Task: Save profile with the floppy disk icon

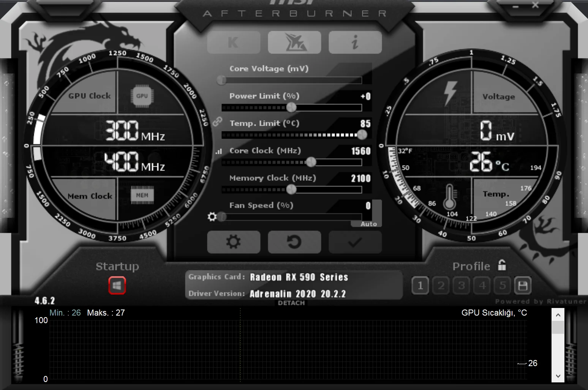Action: [x=523, y=286]
